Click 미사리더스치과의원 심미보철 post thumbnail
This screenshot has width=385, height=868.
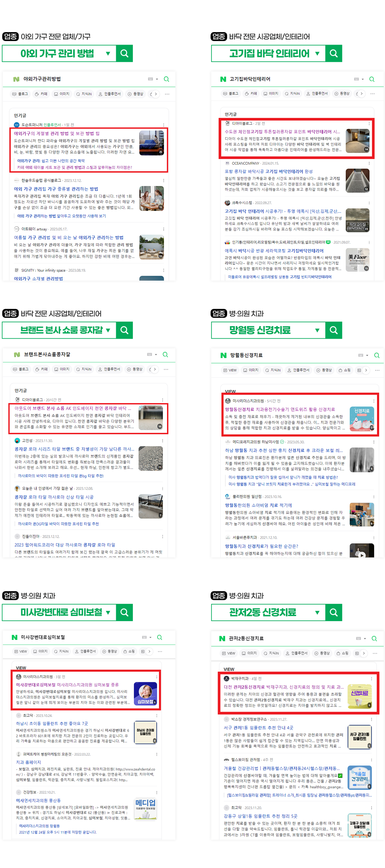tap(145, 693)
